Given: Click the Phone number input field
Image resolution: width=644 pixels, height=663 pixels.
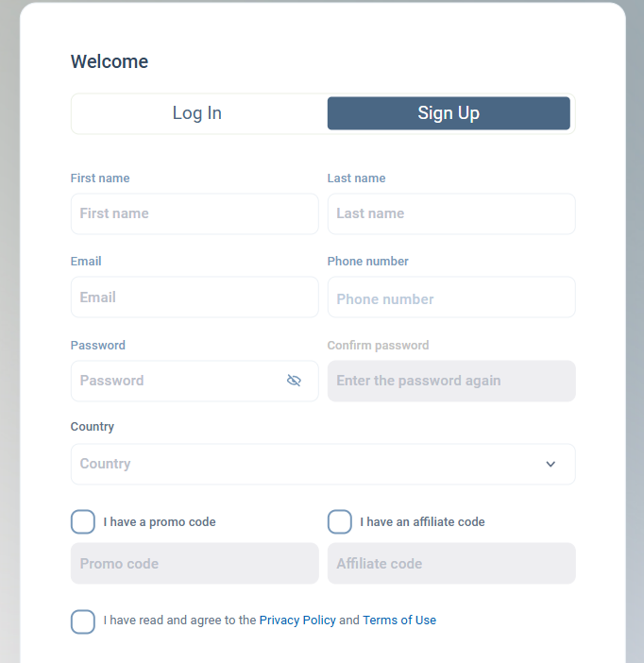Looking at the screenshot, I should 451,297.
